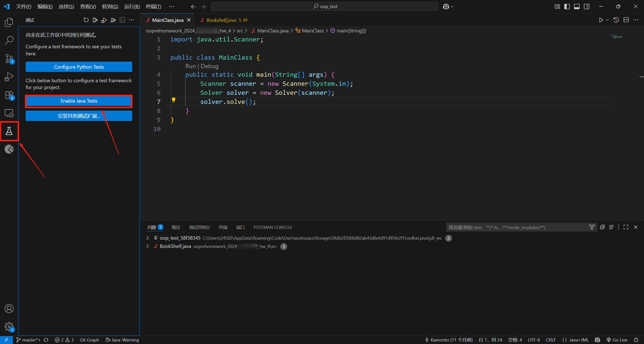Switch to the 输出 panel tab
Viewport: 644px width, 344px height.
[176, 227]
